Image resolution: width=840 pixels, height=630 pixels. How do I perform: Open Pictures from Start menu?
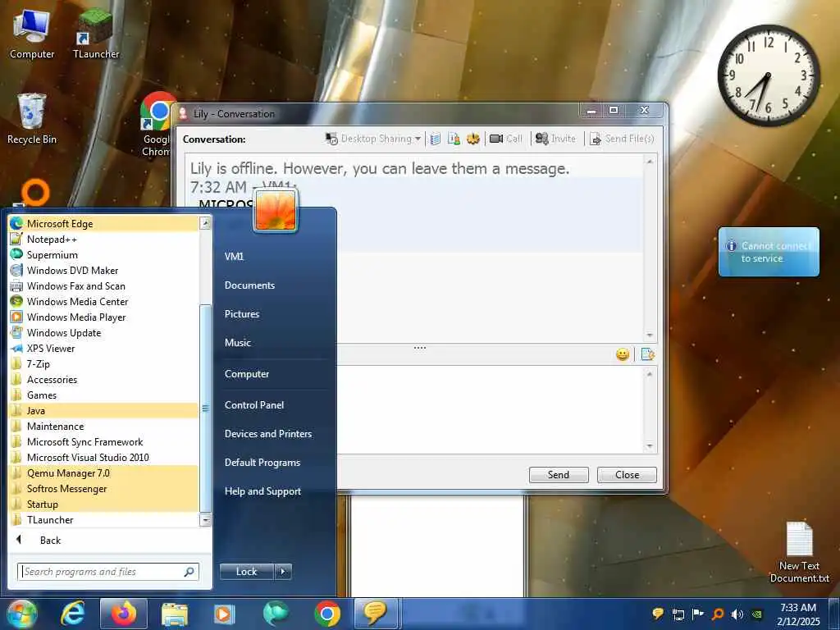pyautogui.click(x=242, y=314)
